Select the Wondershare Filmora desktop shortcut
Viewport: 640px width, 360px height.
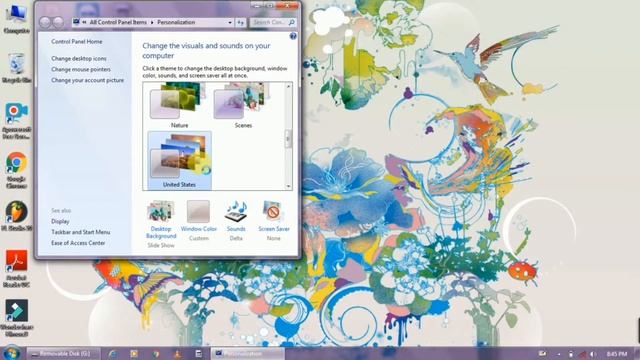16,318
